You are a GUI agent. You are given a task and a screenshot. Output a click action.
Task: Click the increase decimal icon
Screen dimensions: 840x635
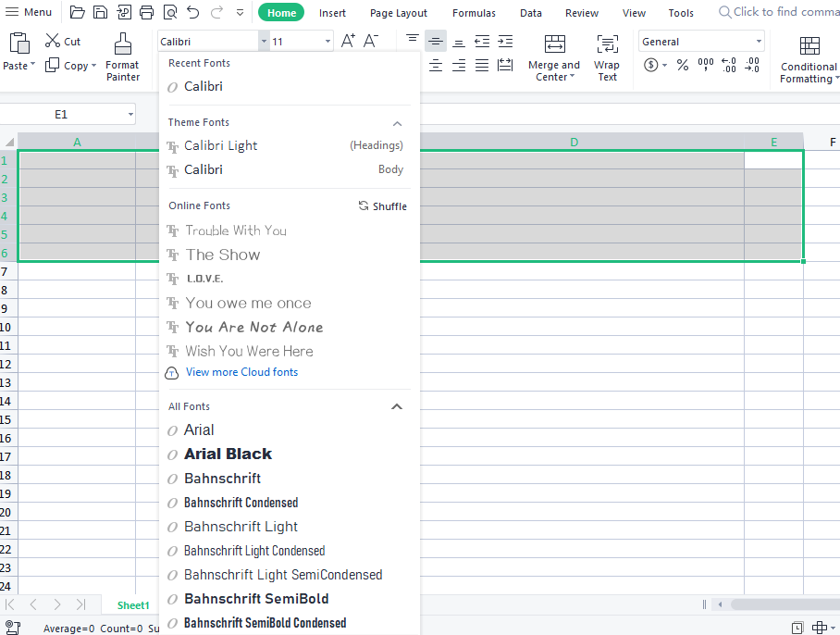(x=728, y=65)
